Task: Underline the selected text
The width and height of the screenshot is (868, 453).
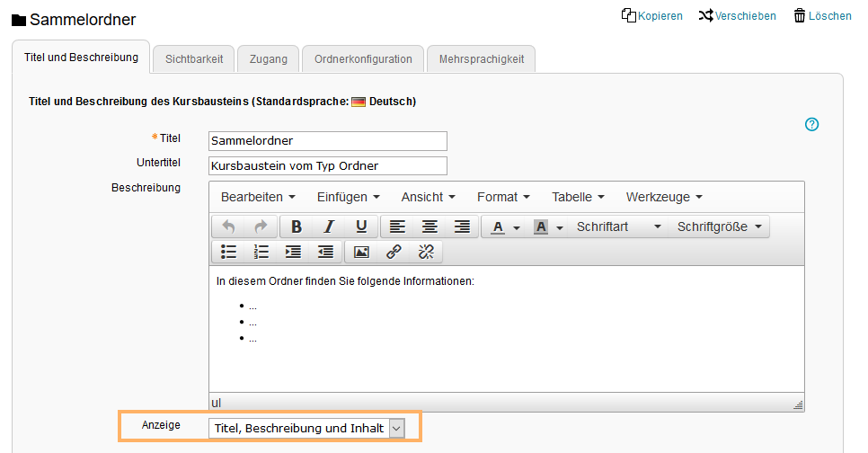Action: pyautogui.click(x=361, y=226)
